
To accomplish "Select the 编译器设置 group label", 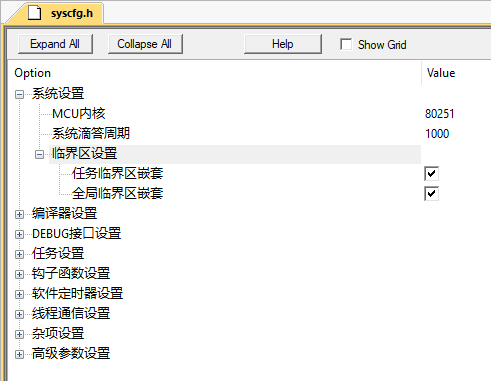I will (x=64, y=214).
